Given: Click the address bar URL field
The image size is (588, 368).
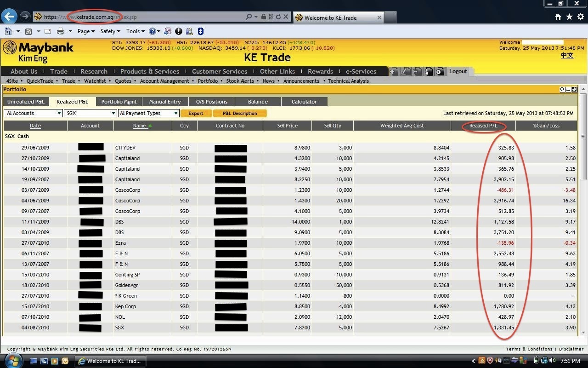Looking at the screenshot, I should pos(142,17).
